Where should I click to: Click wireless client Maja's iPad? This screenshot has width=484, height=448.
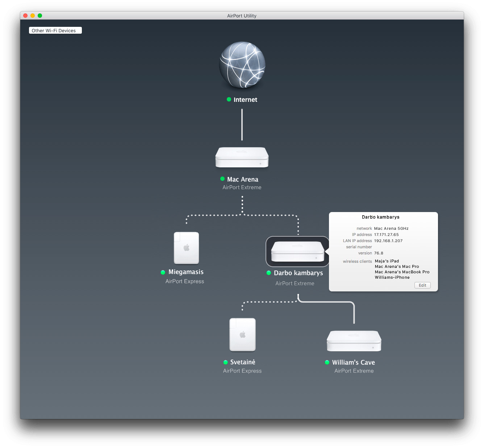click(x=387, y=261)
